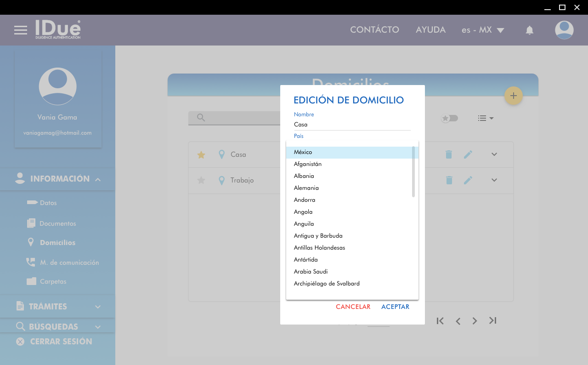Image resolution: width=588 pixels, height=365 pixels.
Task: Go to the last page arrow icon
Action: (492, 320)
